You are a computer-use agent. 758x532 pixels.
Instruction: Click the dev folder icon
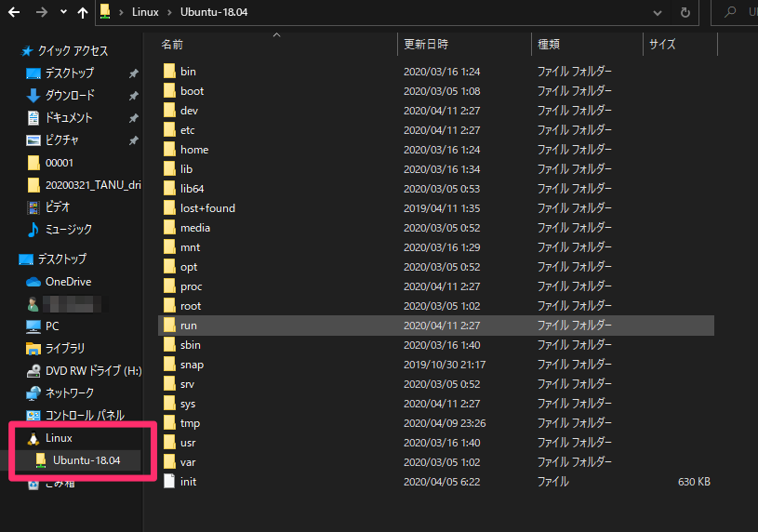pyautogui.click(x=169, y=111)
